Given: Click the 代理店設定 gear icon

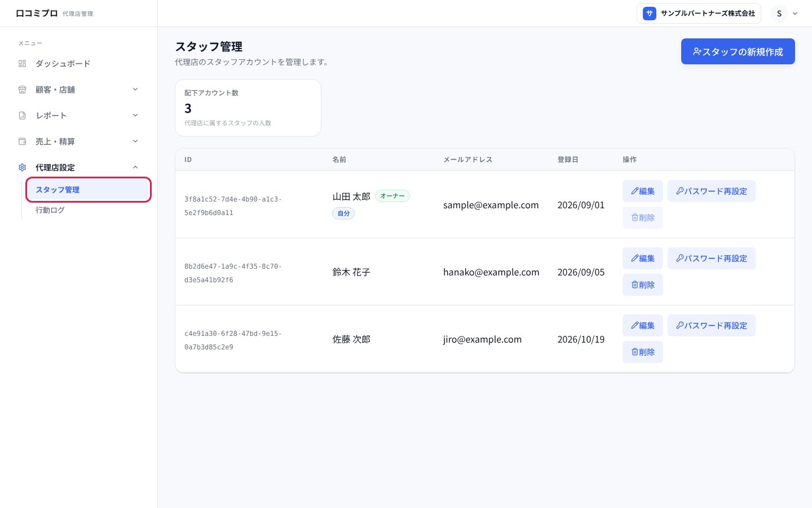Looking at the screenshot, I should 23,168.
